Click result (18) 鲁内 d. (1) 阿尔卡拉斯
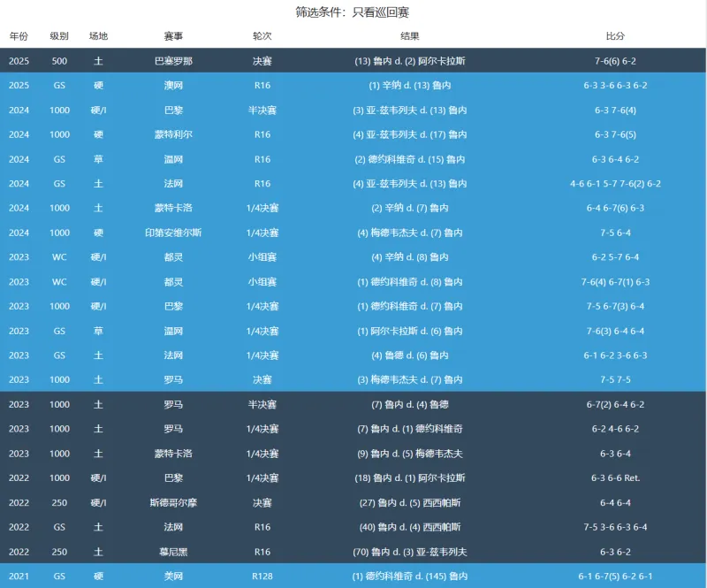This screenshot has height=588, width=707. pyautogui.click(x=410, y=478)
